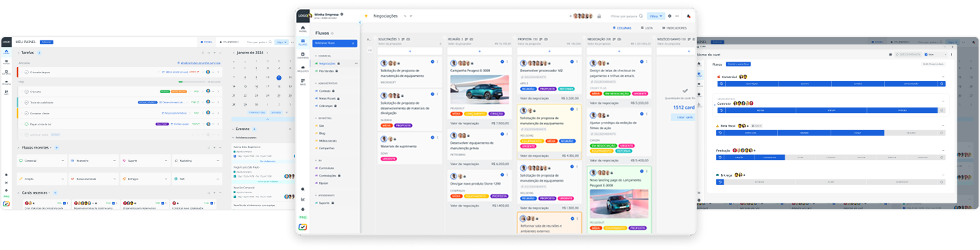Open the FAQ recent flow tile
This screenshot has width=980, height=250.
click(x=197, y=179)
